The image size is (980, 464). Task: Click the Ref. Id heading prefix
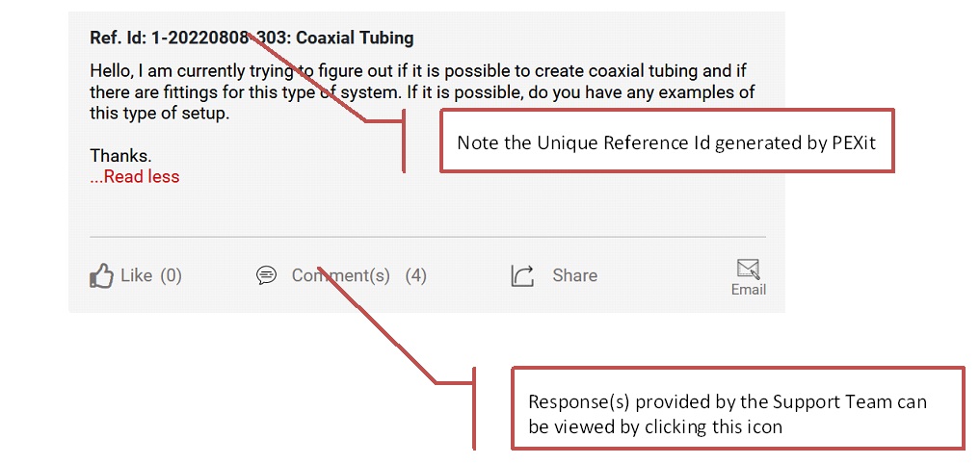point(119,39)
